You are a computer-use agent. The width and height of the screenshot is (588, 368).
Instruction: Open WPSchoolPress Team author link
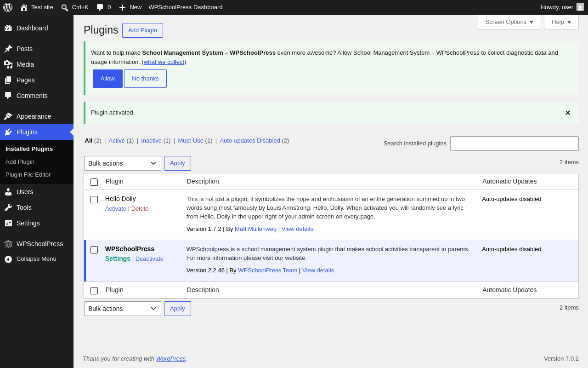point(267,270)
